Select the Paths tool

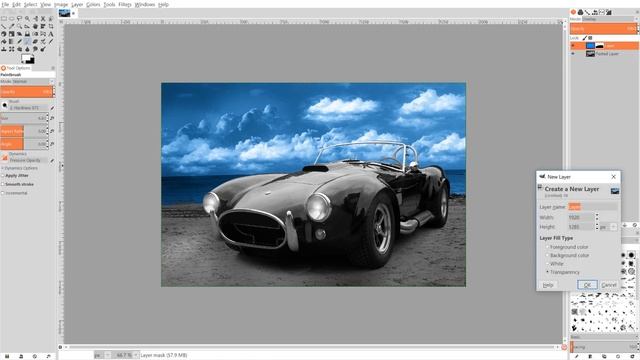(4, 26)
